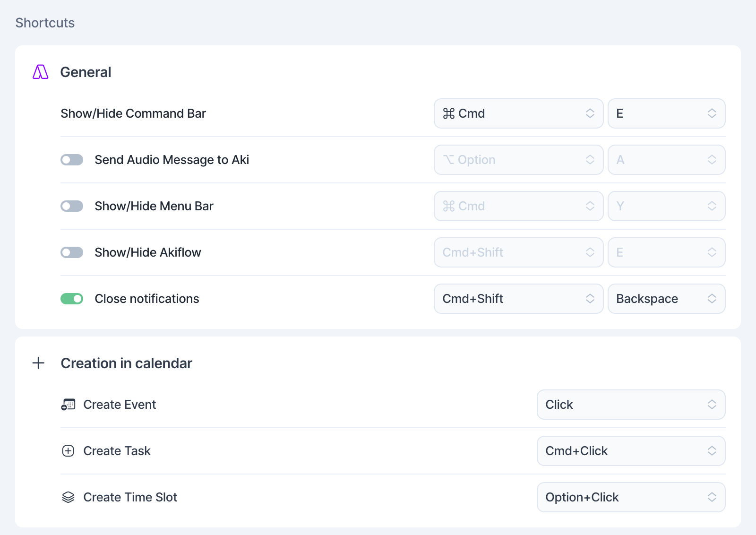Click the plus icon beside Creation in calendar

point(38,363)
